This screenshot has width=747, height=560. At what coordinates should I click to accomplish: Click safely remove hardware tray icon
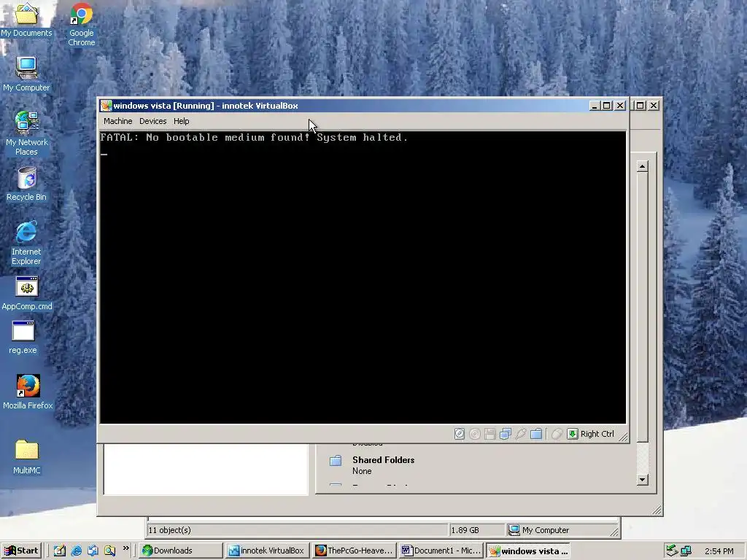pos(672,551)
